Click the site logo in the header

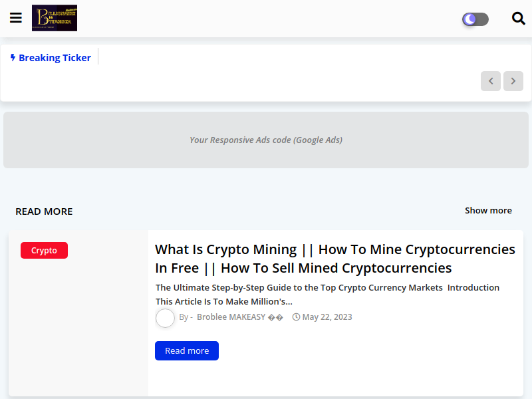point(55,18)
